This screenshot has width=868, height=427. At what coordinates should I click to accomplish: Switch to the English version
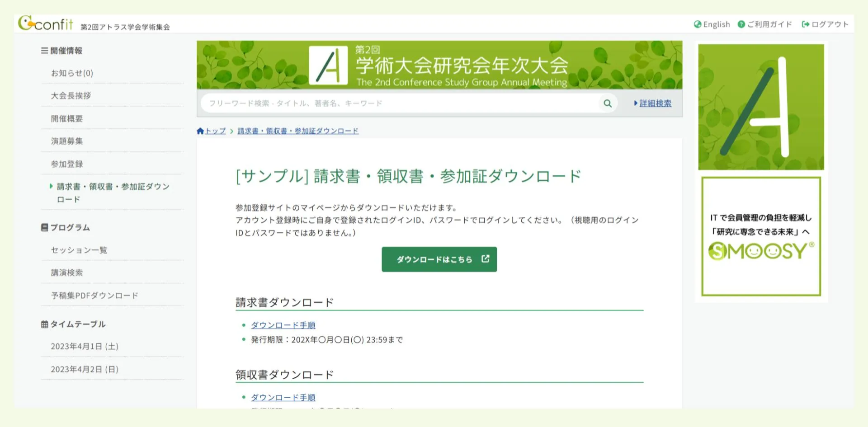[716, 24]
